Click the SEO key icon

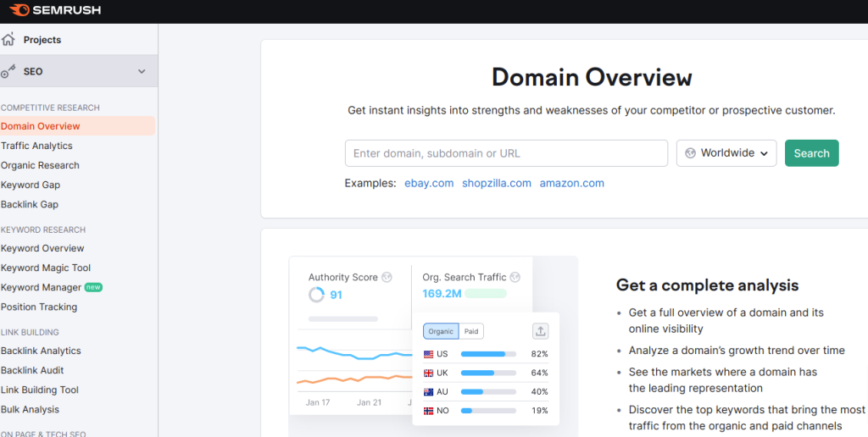[x=8, y=71]
